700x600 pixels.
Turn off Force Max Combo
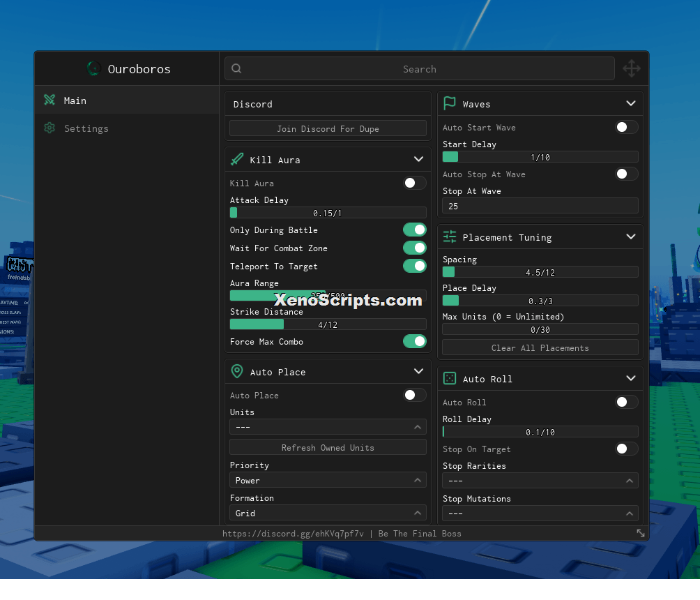click(414, 341)
